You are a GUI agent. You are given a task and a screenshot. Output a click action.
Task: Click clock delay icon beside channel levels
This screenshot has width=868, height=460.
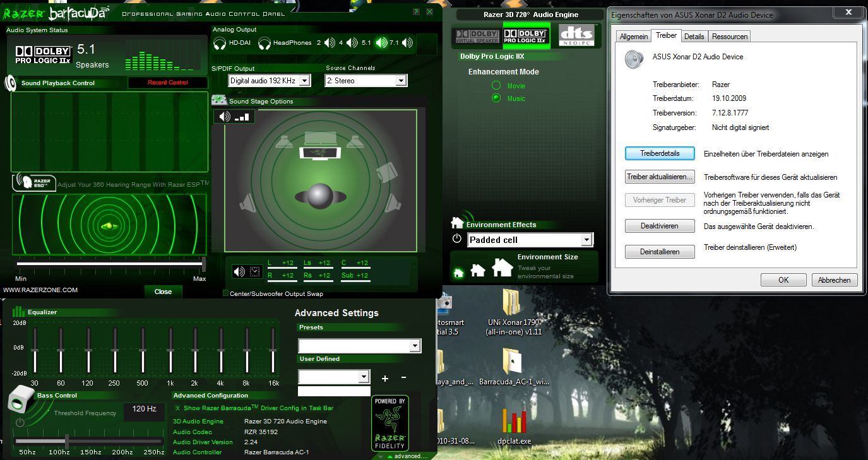coord(254,272)
